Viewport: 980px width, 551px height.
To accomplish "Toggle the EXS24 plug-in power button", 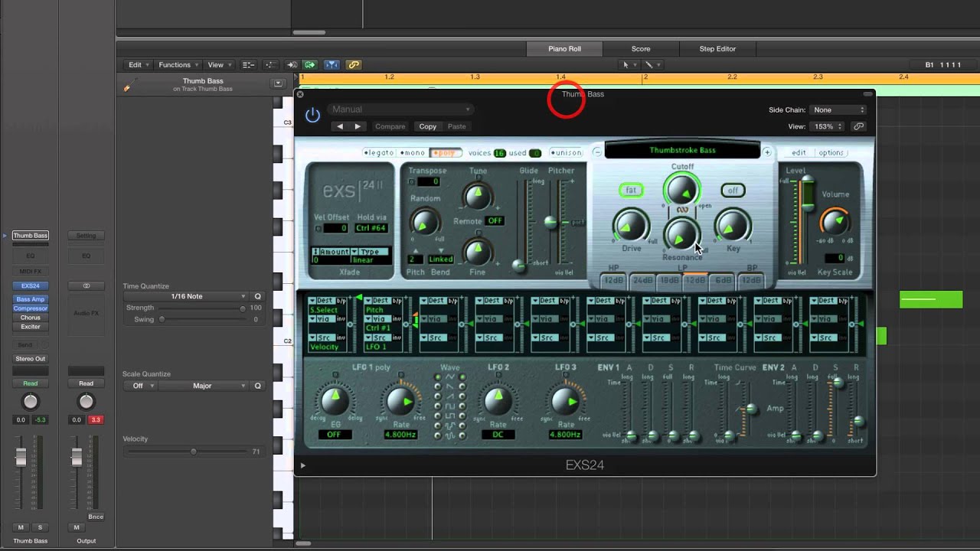I will pos(312,115).
